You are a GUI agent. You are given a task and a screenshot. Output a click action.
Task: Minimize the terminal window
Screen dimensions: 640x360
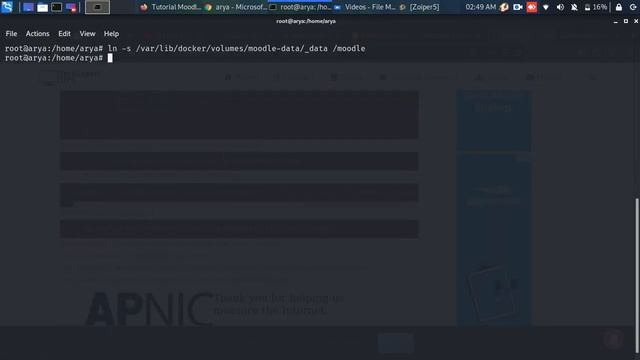click(616, 21)
